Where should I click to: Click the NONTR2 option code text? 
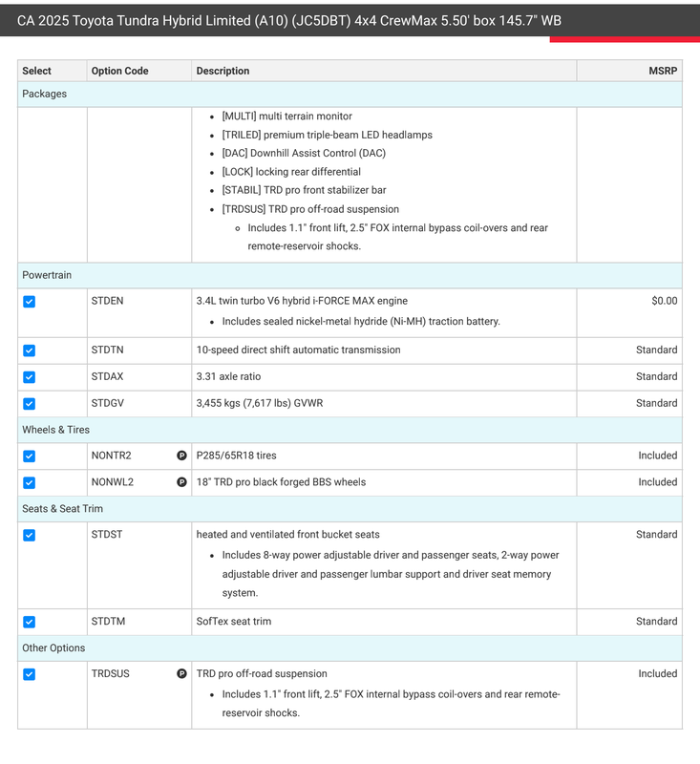click(111, 456)
